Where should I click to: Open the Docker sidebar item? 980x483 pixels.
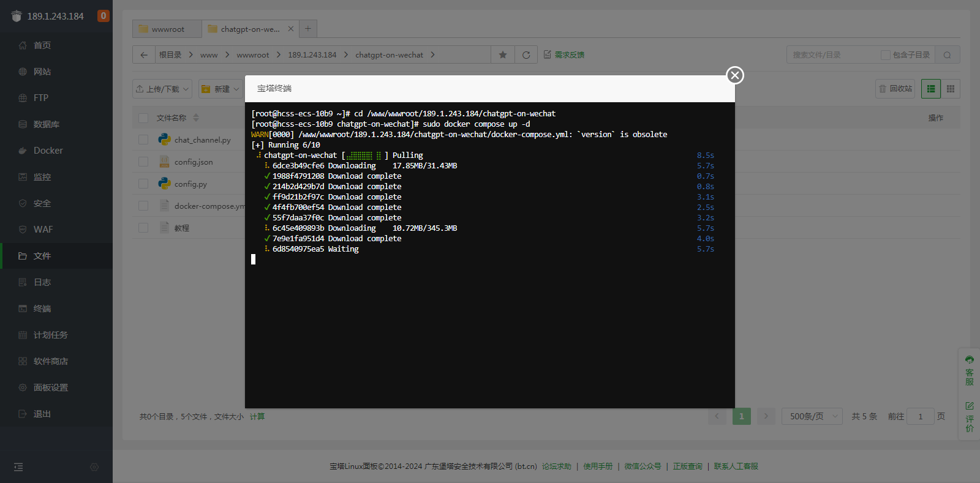click(56, 151)
